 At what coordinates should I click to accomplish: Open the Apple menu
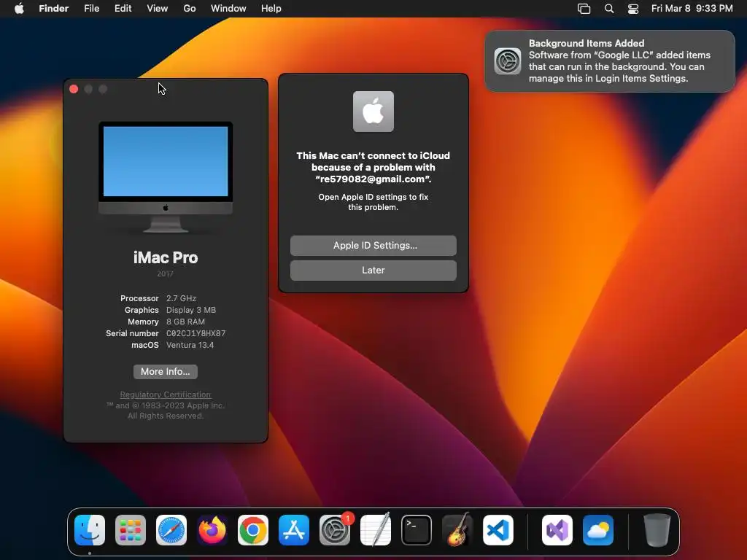(19, 9)
